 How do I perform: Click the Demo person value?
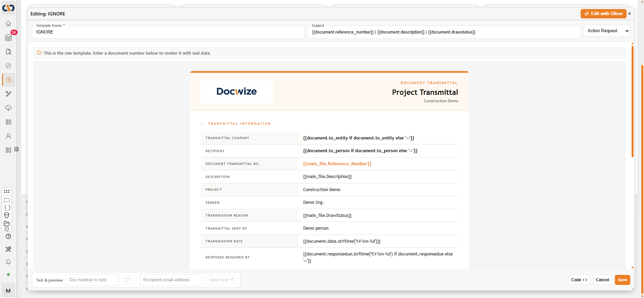[x=316, y=228]
